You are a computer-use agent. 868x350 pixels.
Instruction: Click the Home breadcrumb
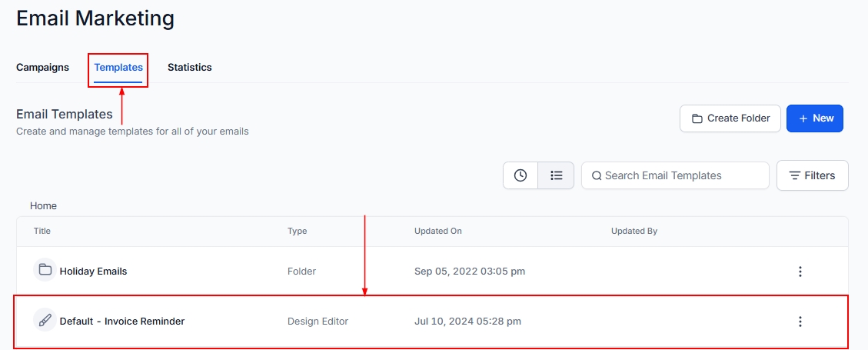[43, 205]
